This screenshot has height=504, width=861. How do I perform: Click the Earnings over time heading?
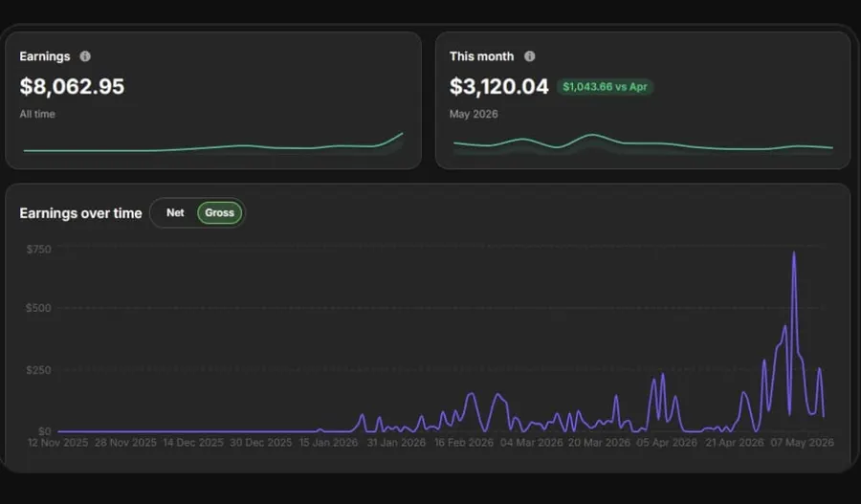pos(80,213)
